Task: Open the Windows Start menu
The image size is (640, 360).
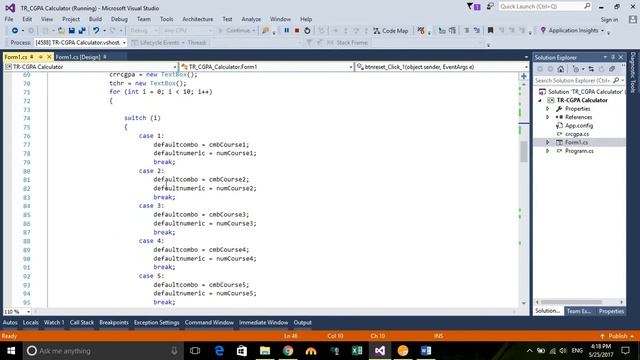Action: (11, 351)
